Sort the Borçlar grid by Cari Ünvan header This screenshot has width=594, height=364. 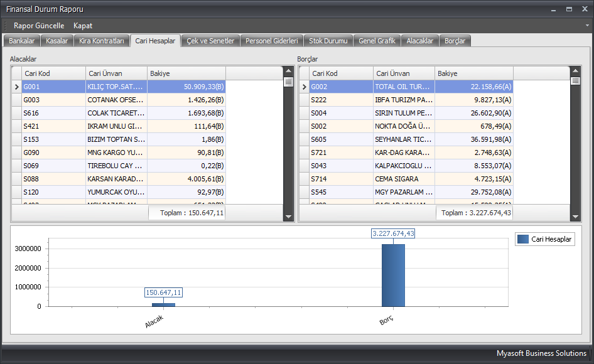tap(404, 73)
